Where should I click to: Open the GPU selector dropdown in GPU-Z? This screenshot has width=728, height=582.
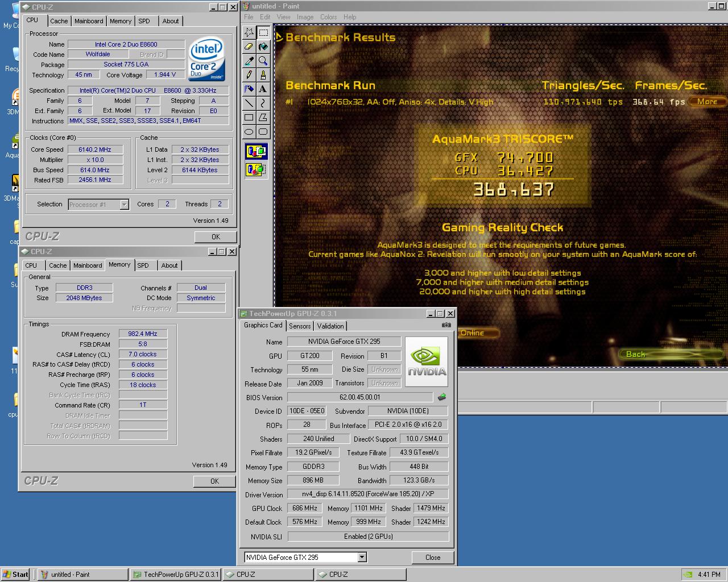362,557
